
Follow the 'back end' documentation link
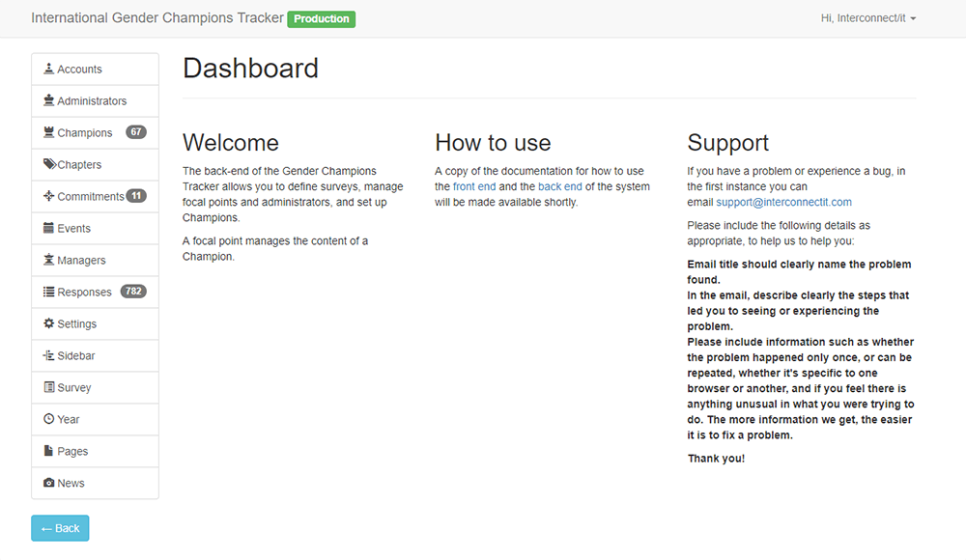coord(560,186)
